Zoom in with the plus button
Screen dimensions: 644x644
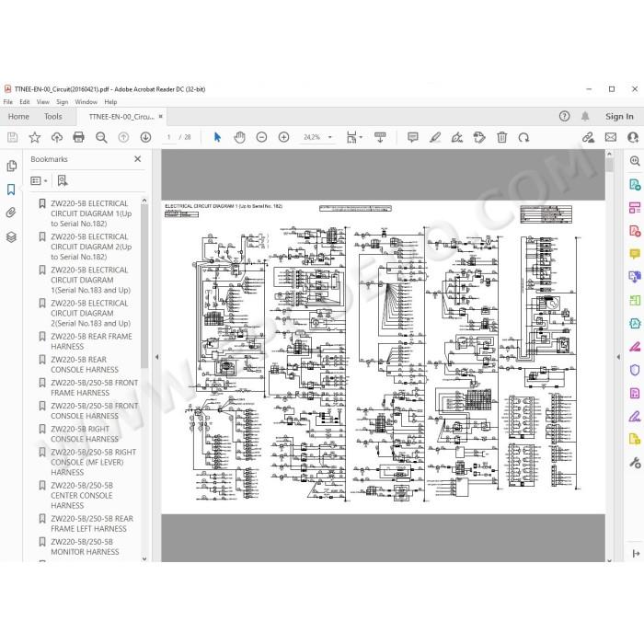(x=283, y=137)
